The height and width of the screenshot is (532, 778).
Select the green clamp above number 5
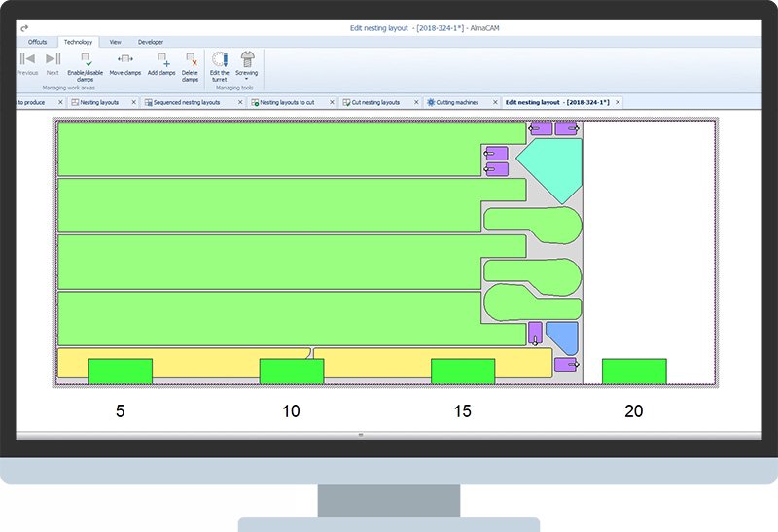tap(121, 372)
